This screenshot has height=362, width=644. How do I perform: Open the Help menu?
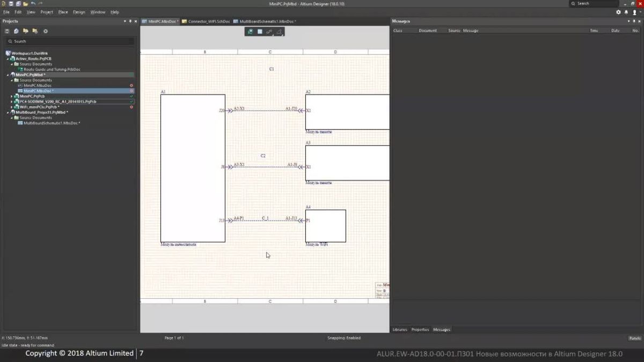(x=115, y=12)
